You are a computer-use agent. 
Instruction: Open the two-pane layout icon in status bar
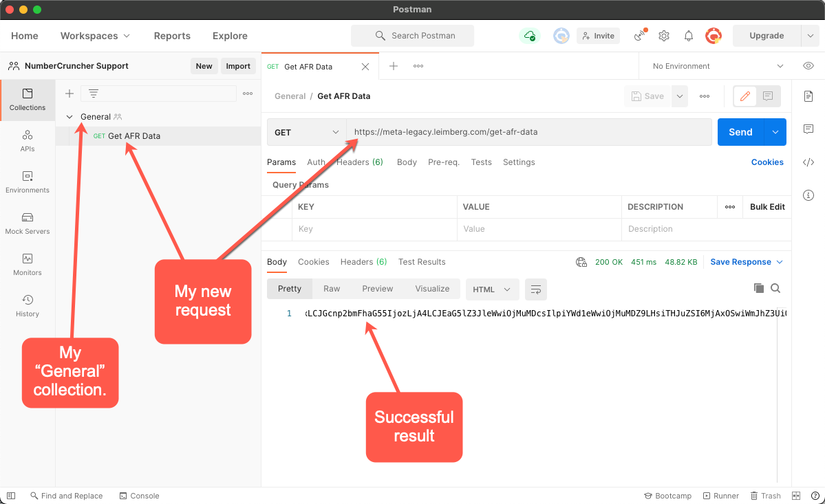click(796, 496)
